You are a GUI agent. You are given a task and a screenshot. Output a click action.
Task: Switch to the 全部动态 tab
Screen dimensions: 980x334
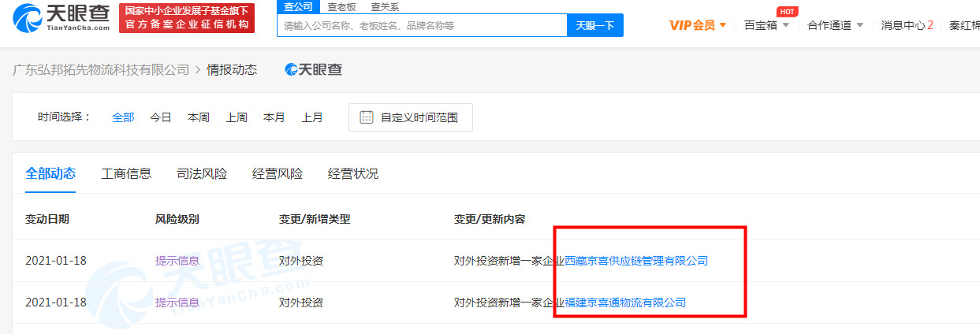click(x=50, y=174)
